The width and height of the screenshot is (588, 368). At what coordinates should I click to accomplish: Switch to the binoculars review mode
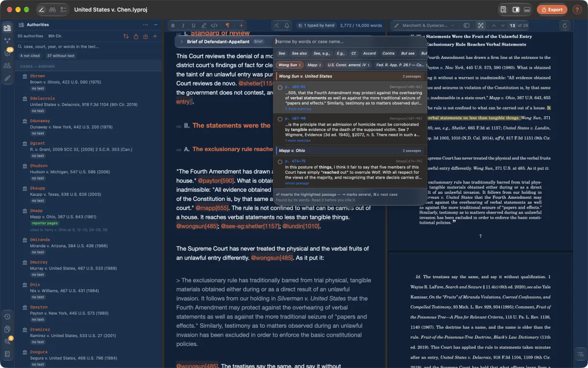pyautogui.click(x=52, y=10)
